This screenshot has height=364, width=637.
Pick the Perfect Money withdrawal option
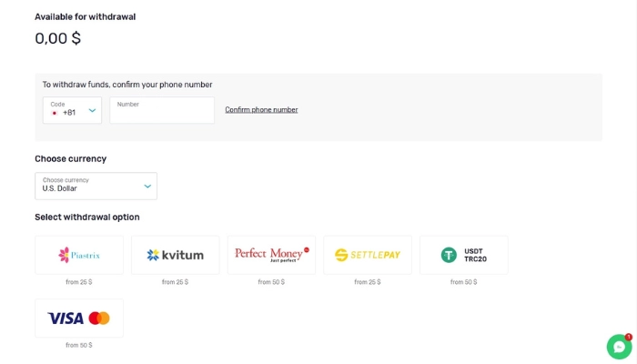(271, 255)
